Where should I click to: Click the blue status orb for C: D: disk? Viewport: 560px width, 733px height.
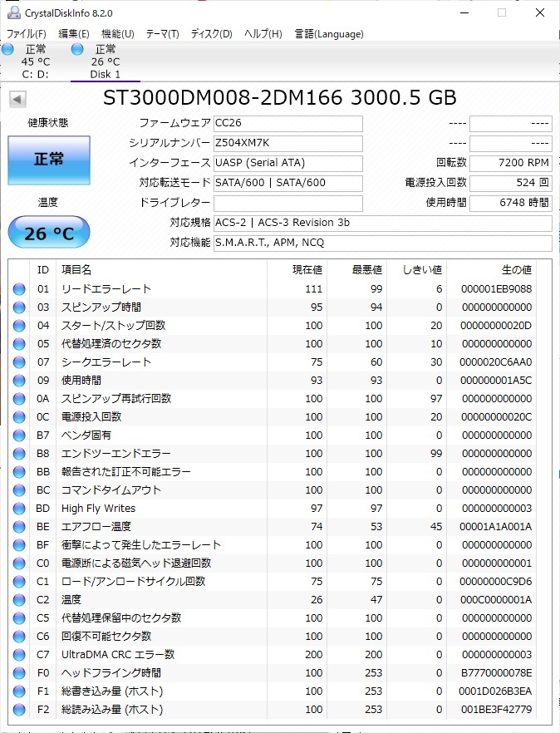8,49
